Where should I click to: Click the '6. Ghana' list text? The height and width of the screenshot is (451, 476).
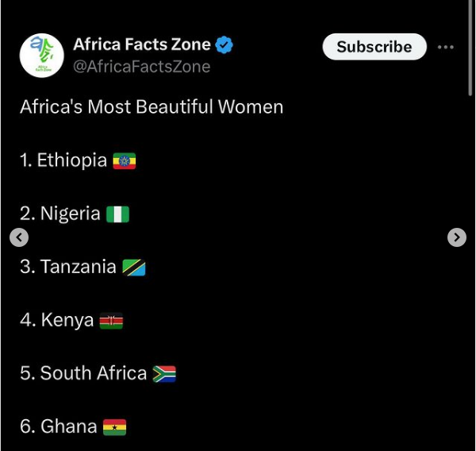tap(59, 426)
